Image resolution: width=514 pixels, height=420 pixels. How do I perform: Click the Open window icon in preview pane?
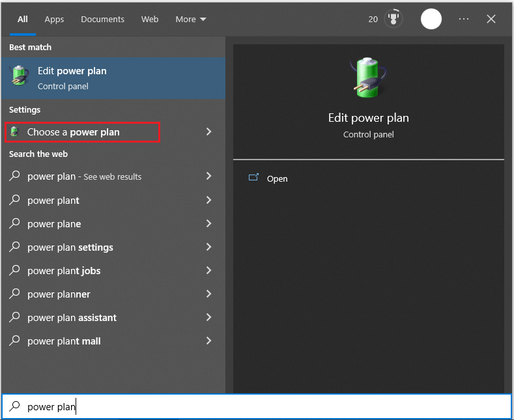[253, 177]
